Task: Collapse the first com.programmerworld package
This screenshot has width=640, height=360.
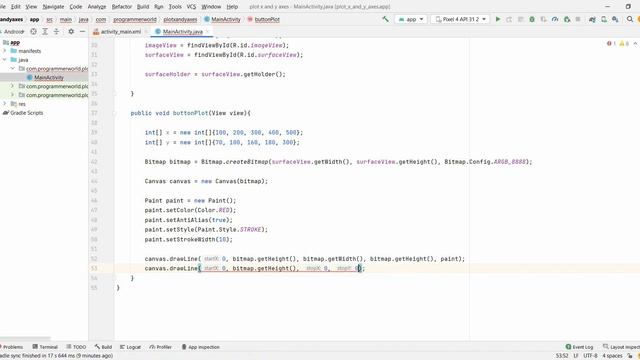Action: point(13,69)
